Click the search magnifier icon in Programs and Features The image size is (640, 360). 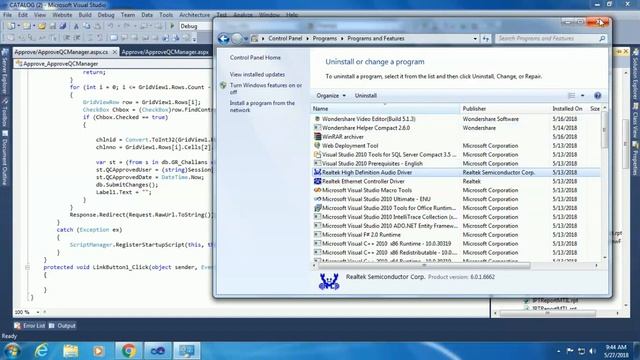[x=602, y=38]
